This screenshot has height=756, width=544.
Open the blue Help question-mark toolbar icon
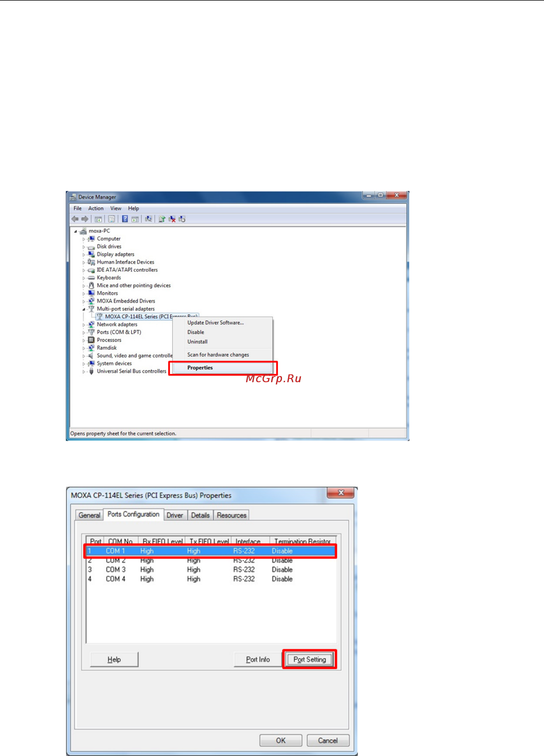pos(125,219)
